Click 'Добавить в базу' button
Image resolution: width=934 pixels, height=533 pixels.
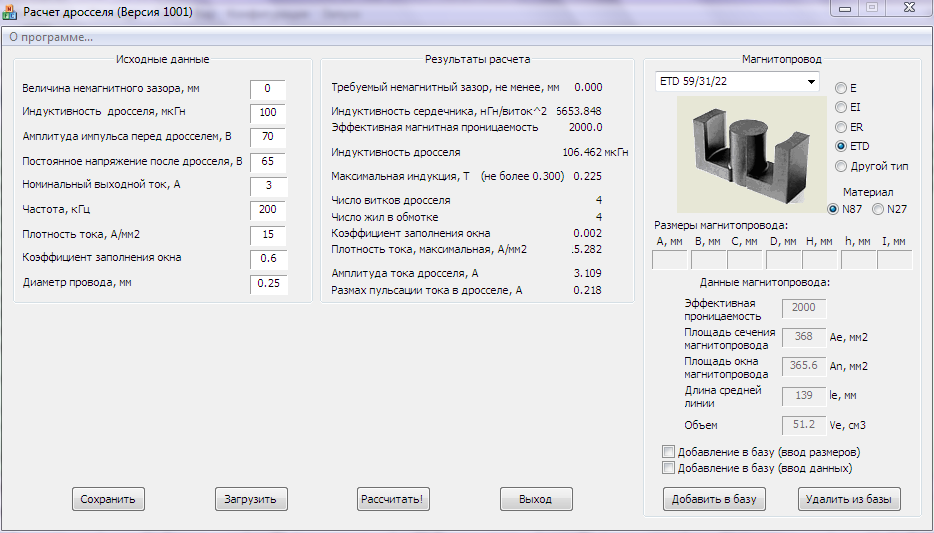tap(714, 499)
